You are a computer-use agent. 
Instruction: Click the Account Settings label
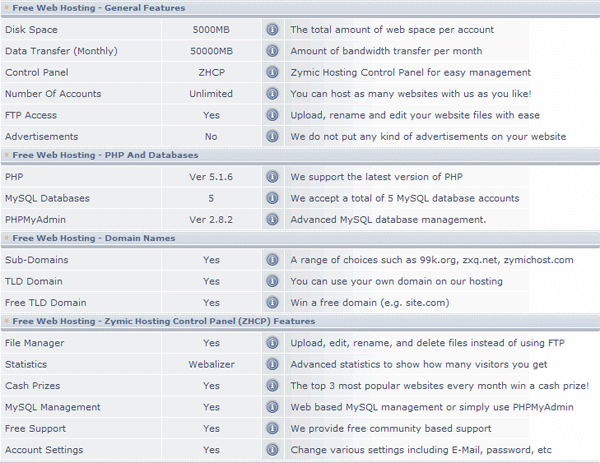tap(44, 450)
